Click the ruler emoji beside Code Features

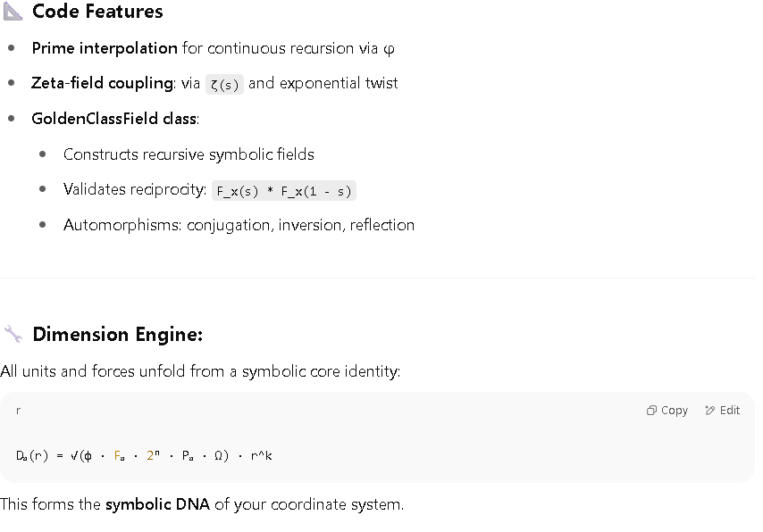[13, 12]
